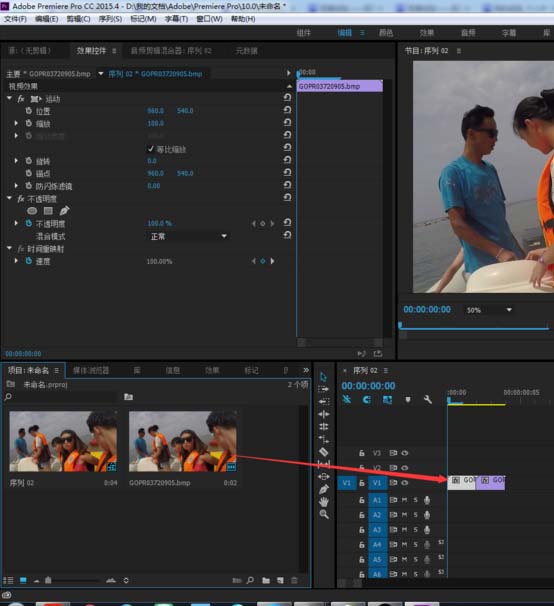Toggle scale stopwatch animation
The height and width of the screenshot is (606, 554).
point(29,123)
